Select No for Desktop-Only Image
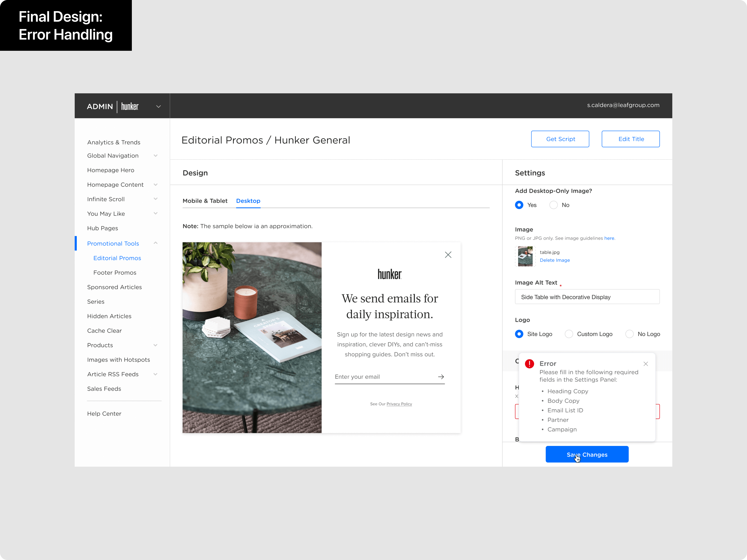 click(x=553, y=205)
